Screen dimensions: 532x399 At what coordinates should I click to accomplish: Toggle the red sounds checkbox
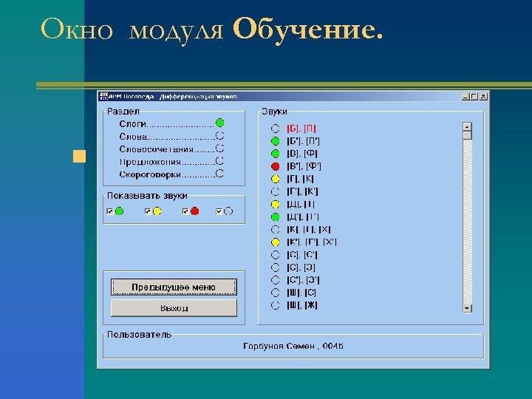(185, 211)
